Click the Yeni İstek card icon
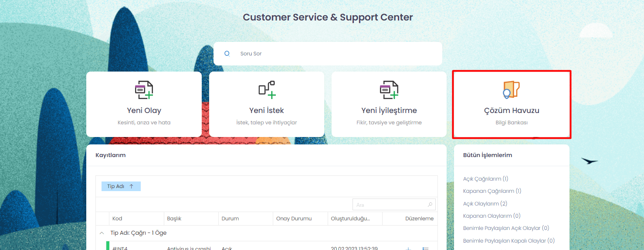This screenshot has width=644, height=250. coord(267,90)
